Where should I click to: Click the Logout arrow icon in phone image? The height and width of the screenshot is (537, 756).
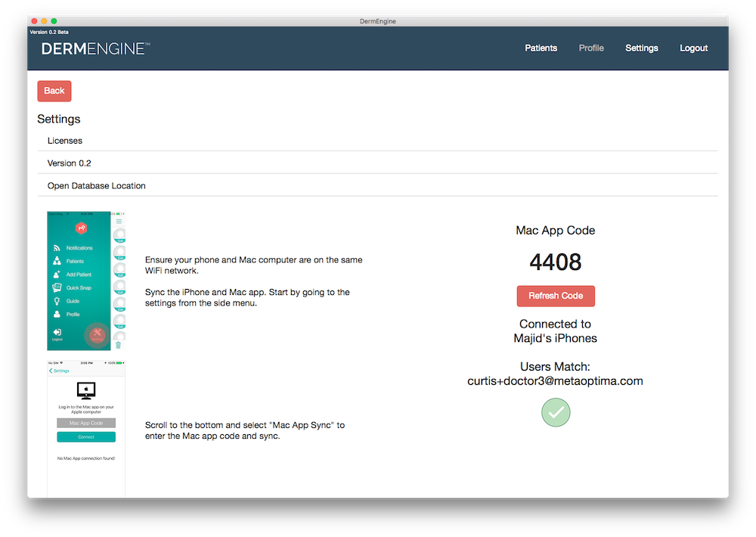[57, 333]
